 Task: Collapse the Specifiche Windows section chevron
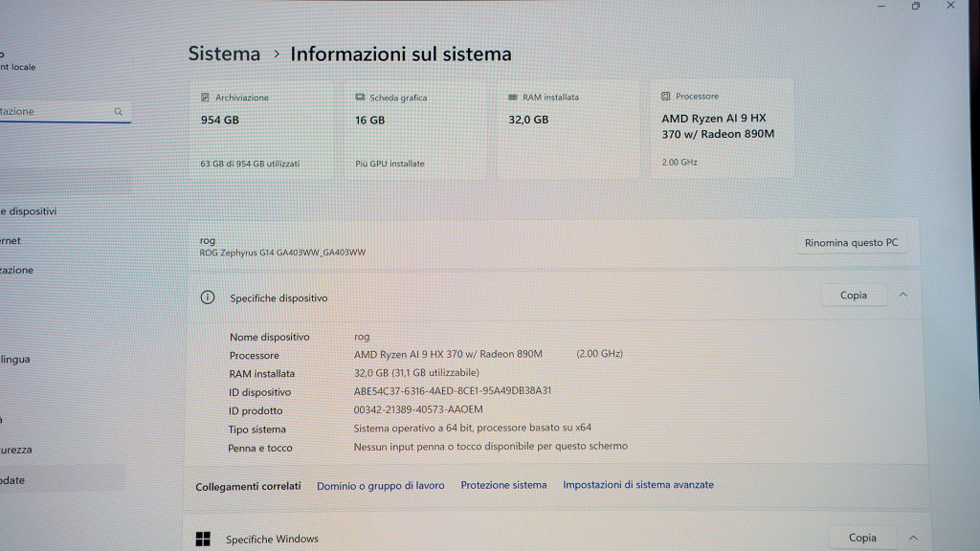(x=913, y=538)
